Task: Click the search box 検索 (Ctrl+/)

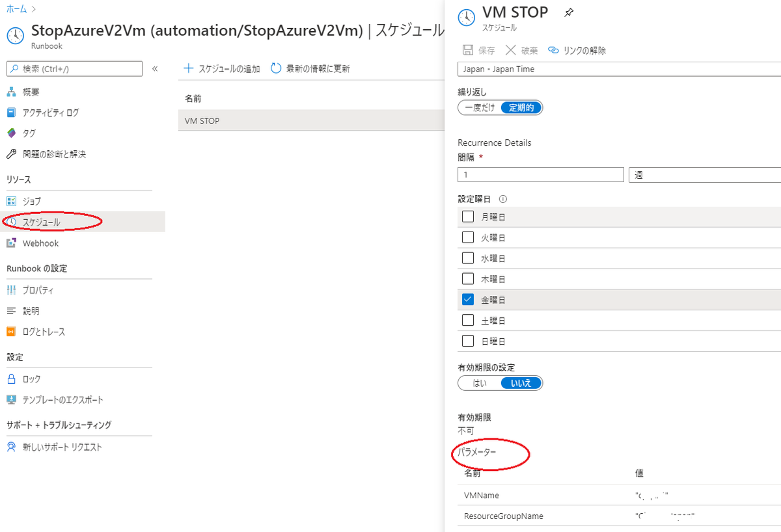Action: (x=74, y=68)
